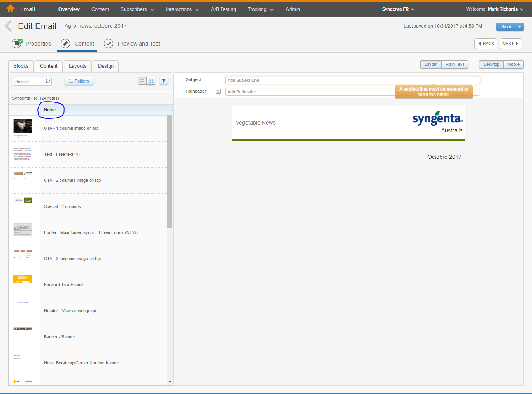The image size is (532, 394).
Task: Open the Content menu in the top bar
Action: click(100, 9)
